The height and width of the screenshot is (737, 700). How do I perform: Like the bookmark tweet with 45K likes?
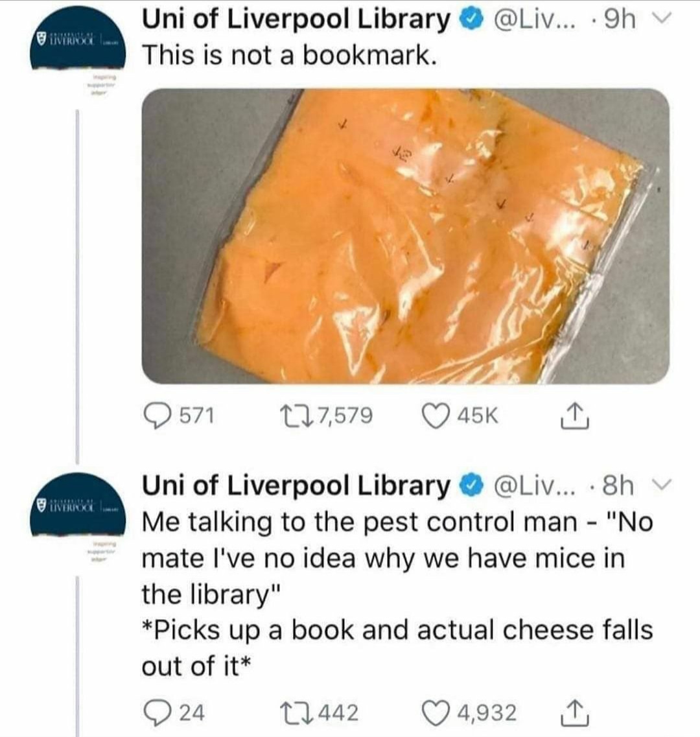[436, 416]
